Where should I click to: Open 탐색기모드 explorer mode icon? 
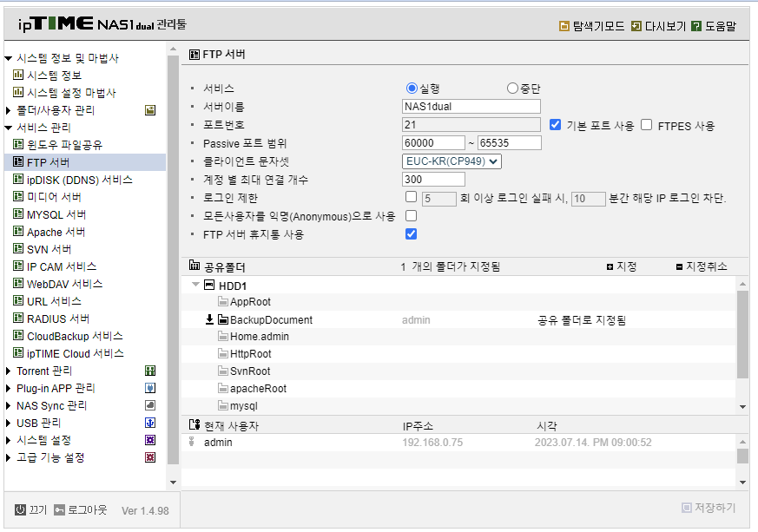564,26
